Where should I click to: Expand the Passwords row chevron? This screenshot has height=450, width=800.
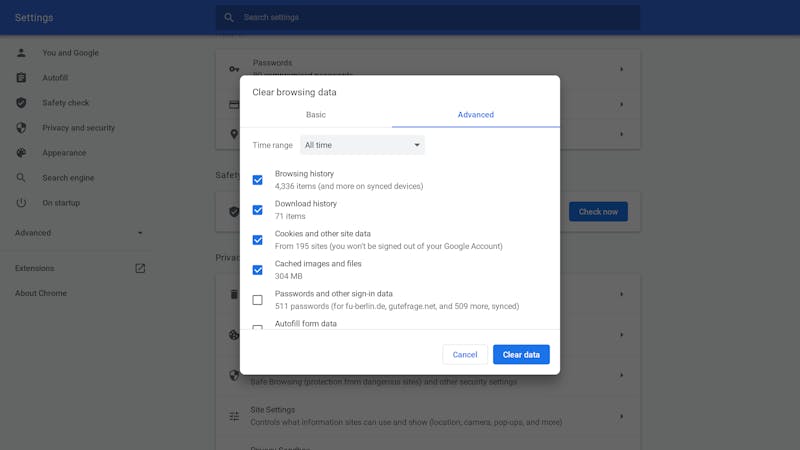coord(621,69)
